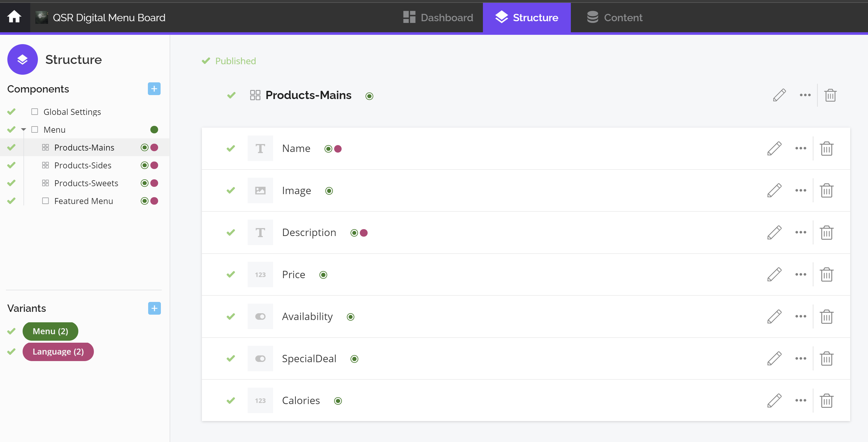Screen dimensions: 868x442
Task: Switch to the Dashboard tab
Action: (438, 18)
